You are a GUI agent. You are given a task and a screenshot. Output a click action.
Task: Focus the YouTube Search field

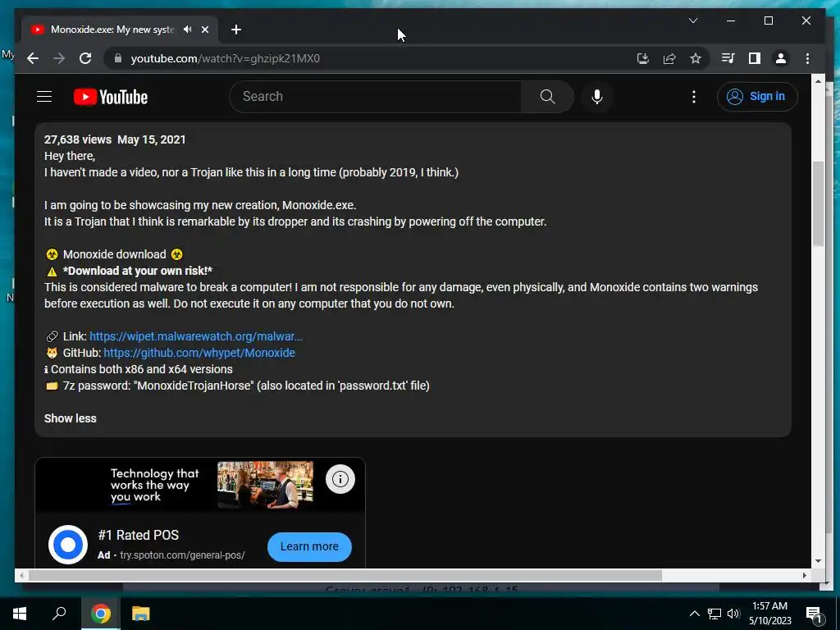[375, 97]
